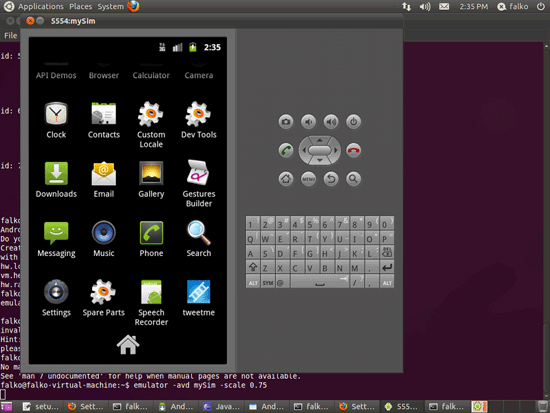Click the D-pad right arrow
Viewport: 550px width, 413px height.
pos(335,150)
